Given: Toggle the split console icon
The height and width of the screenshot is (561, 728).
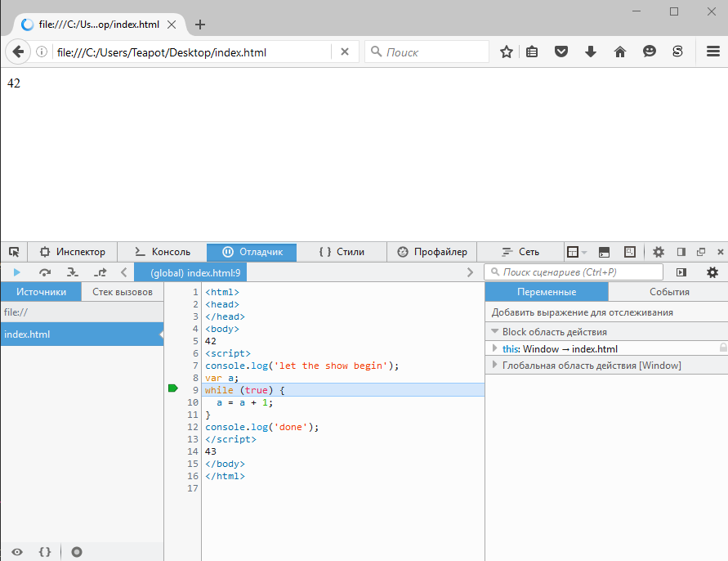Looking at the screenshot, I should pos(604,252).
